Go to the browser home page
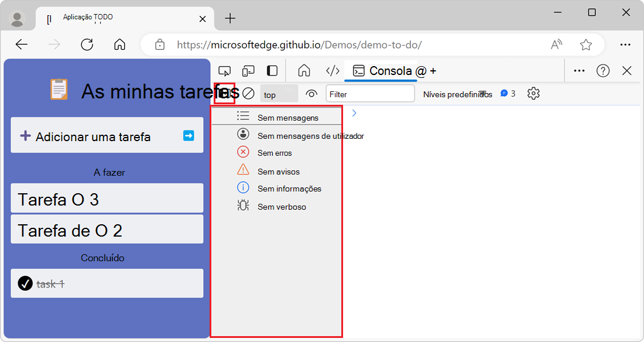Screen dimensions: 644x342 point(119,45)
